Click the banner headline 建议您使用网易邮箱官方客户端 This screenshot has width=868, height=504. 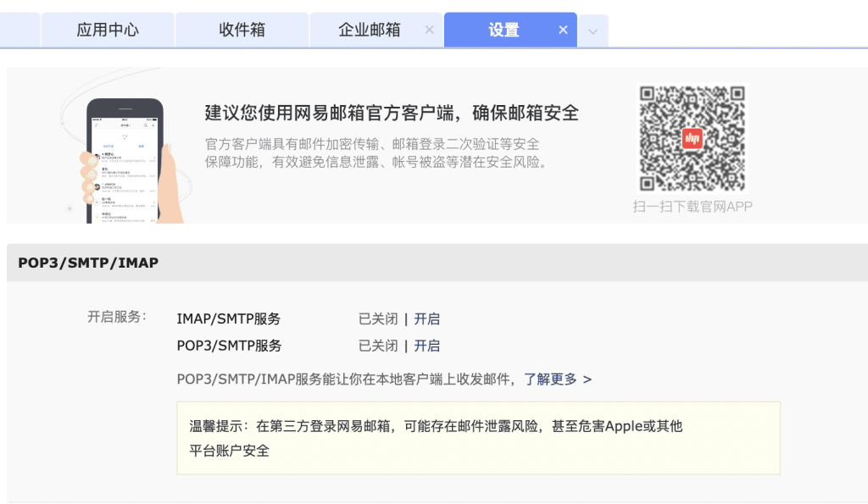click(x=392, y=113)
